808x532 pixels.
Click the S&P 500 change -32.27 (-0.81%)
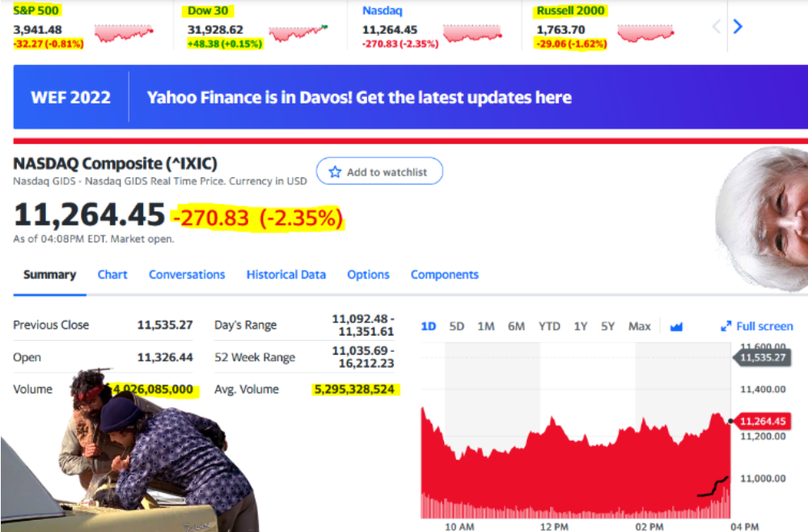point(49,44)
